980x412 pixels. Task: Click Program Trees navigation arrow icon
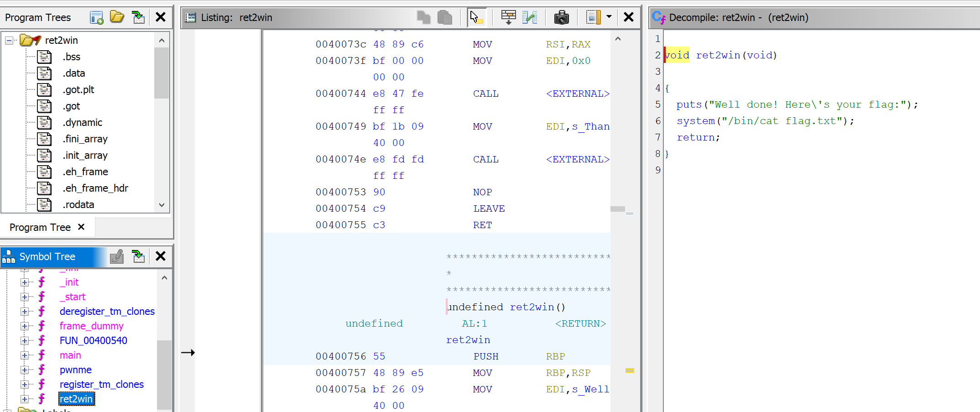tap(138, 17)
